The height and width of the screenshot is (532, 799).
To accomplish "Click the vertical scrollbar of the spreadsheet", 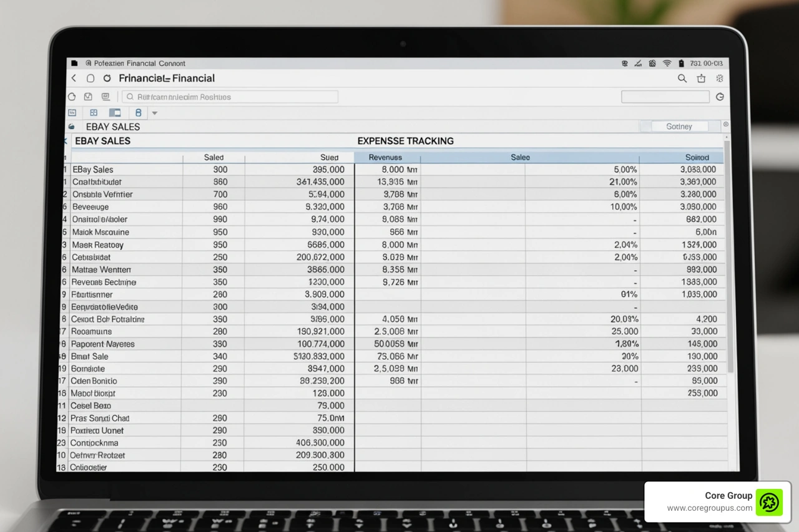I will click(x=731, y=256).
